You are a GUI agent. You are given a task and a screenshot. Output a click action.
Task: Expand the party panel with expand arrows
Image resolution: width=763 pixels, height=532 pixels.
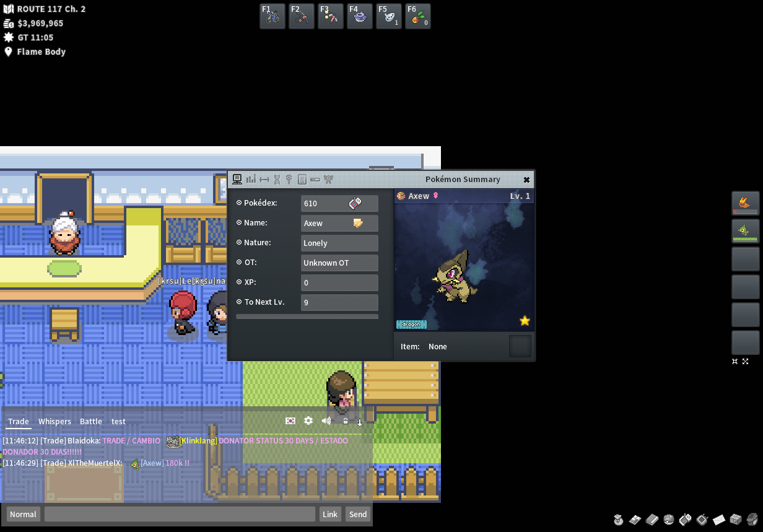click(745, 361)
